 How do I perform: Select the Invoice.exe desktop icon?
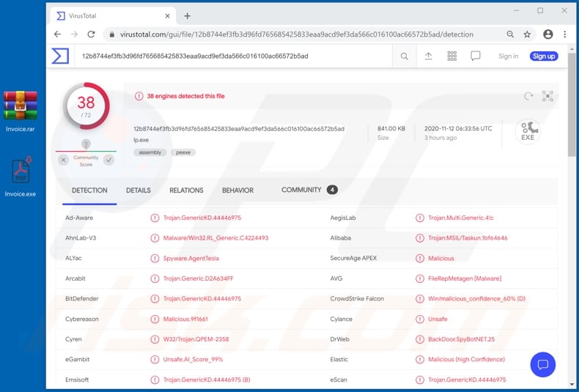pos(21,177)
